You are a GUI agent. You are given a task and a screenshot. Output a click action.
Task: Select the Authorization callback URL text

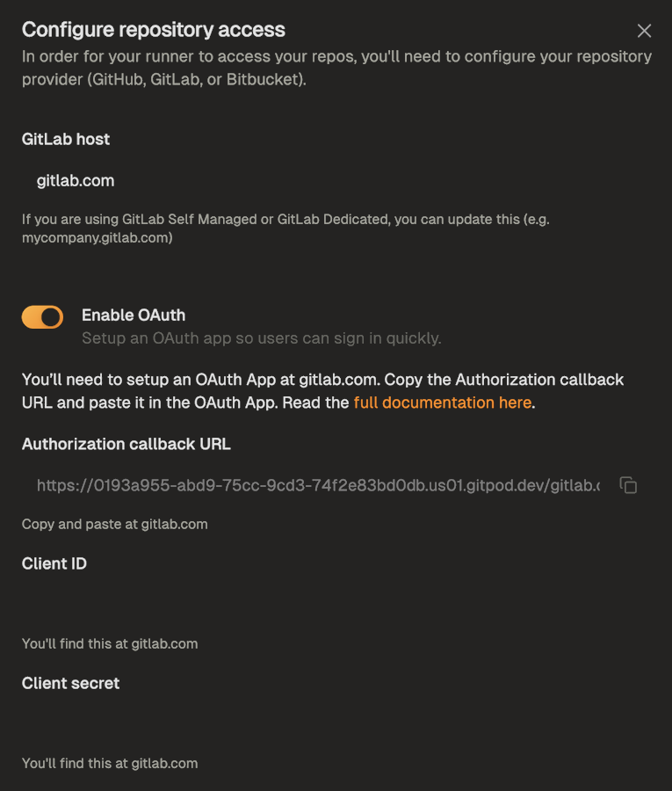316,484
